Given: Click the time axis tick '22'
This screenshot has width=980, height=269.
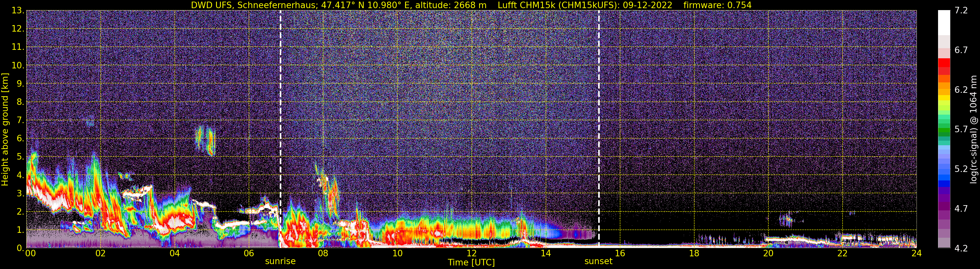Looking at the screenshot, I should (x=842, y=253).
